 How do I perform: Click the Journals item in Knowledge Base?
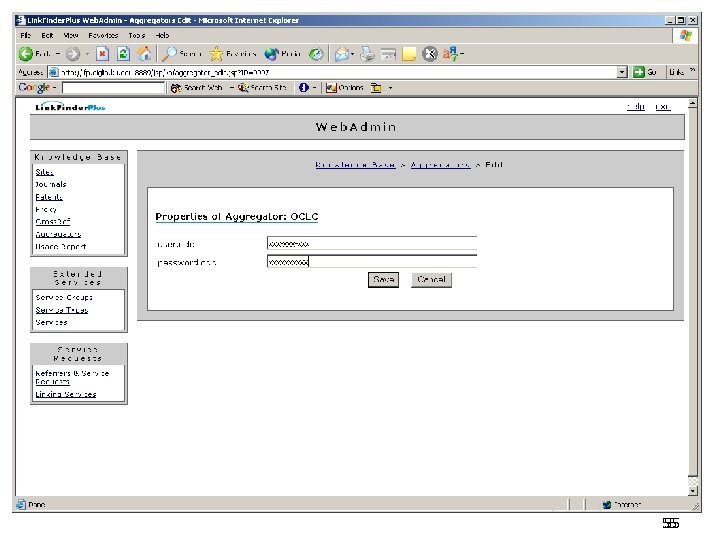click(51, 185)
